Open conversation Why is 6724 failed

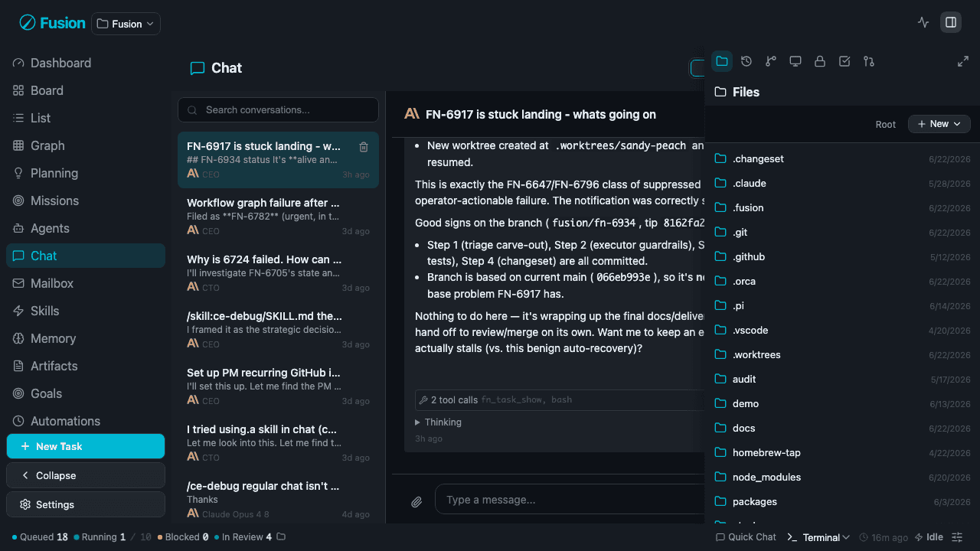278,273
